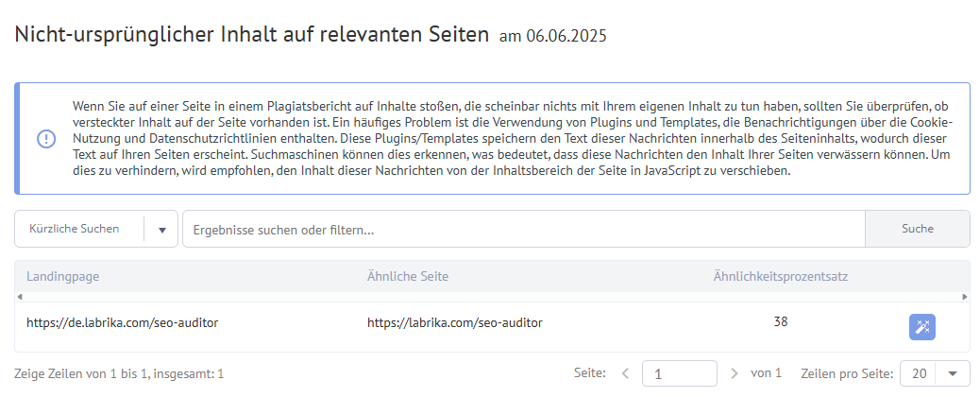
Task: Click the magic wand icon in the seo-auditor row
Action: click(x=921, y=327)
